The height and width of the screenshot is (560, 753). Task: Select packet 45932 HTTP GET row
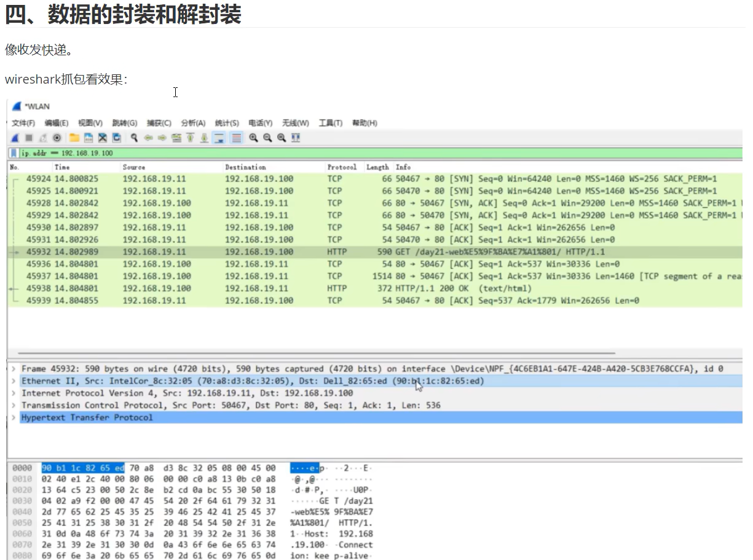[x=375, y=252]
